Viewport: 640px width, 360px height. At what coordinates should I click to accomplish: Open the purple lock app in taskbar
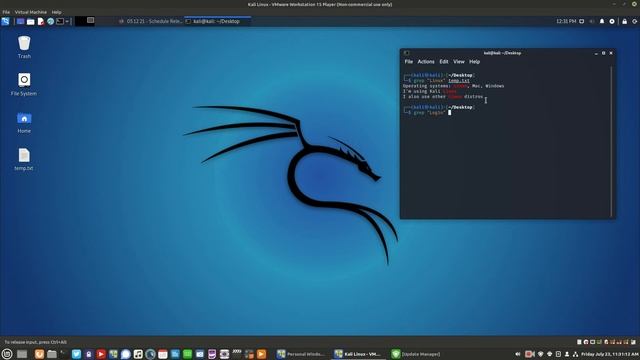pyautogui.click(x=89, y=354)
